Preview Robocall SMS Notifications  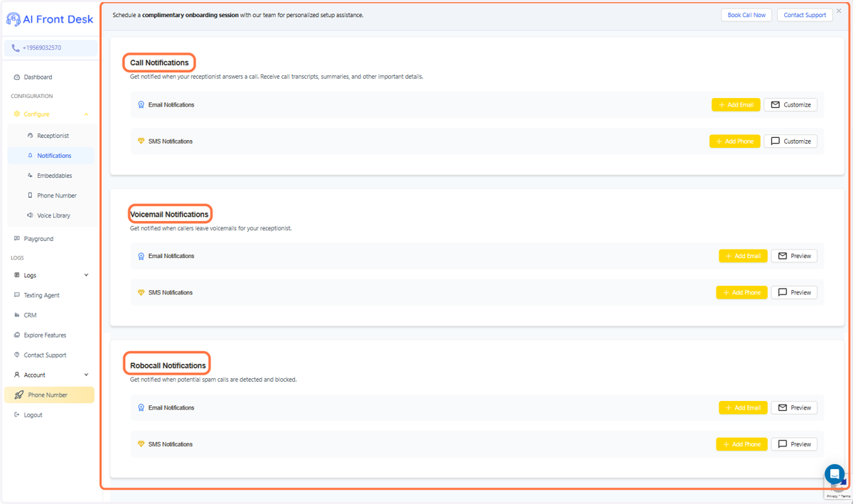coord(794,444)
